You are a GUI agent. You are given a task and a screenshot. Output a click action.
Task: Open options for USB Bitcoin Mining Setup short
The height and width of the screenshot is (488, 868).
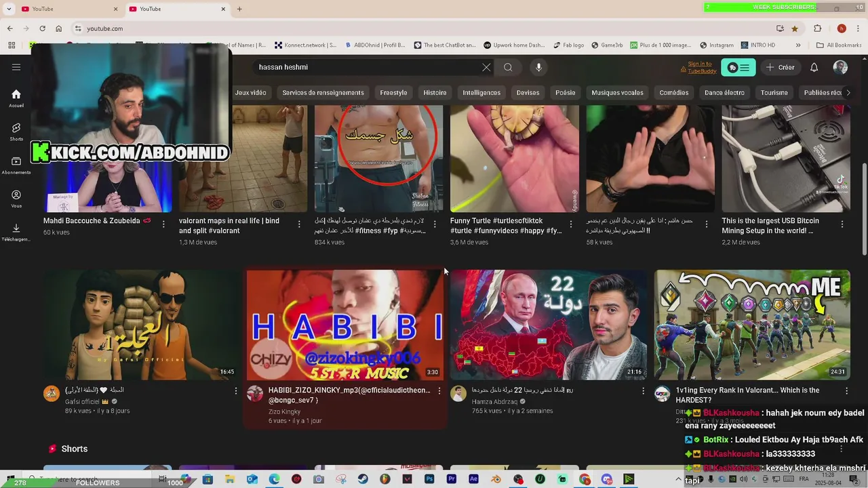pyautogui.click(x=842, y=224)
